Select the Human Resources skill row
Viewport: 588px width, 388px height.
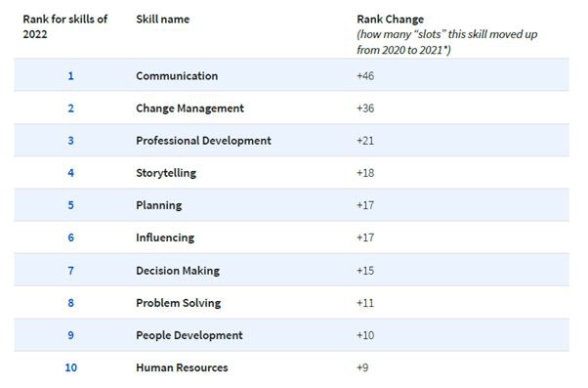pos(291,367)
